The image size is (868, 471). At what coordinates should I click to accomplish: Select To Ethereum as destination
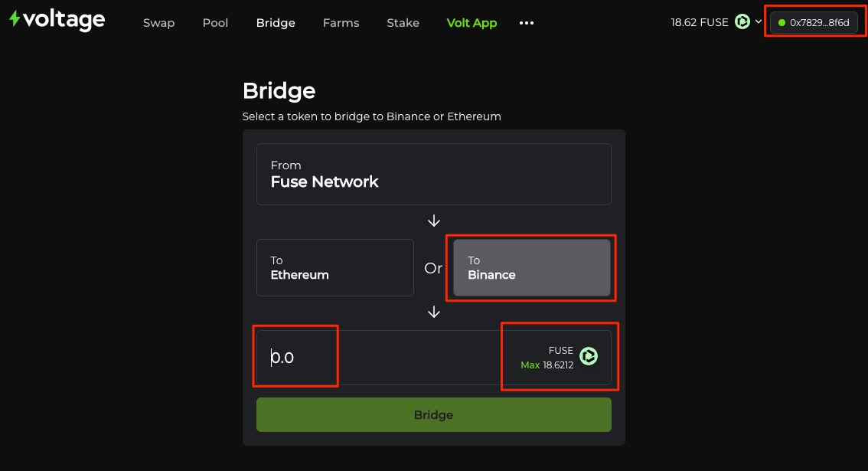[x=334, y=267]
